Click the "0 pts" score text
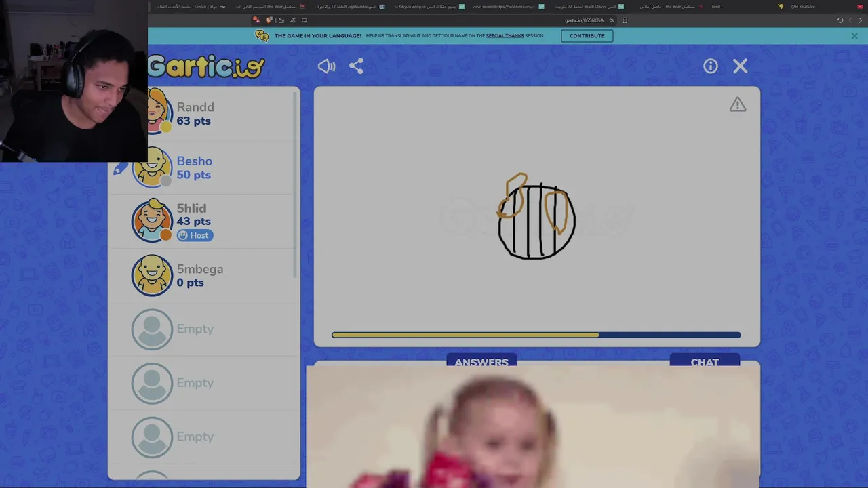The width and height of the screenshot is (868, 488). tap(190, 283)
